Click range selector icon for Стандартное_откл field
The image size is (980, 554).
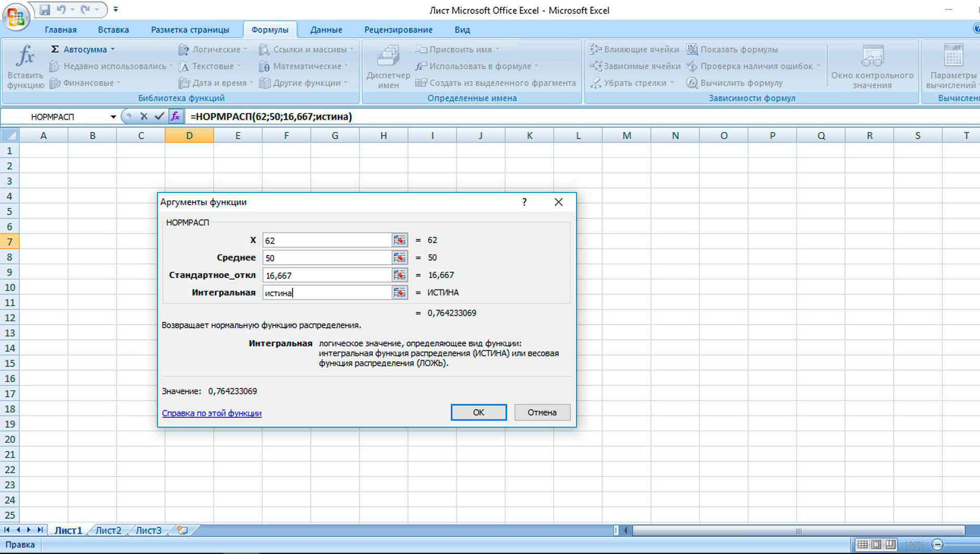point(399,275)
